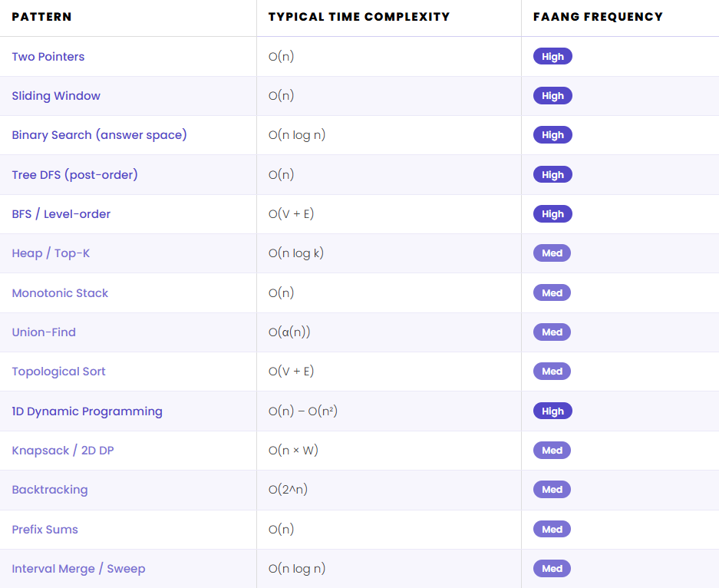Open the Knapsack / 2D DP link

point(63,451)
